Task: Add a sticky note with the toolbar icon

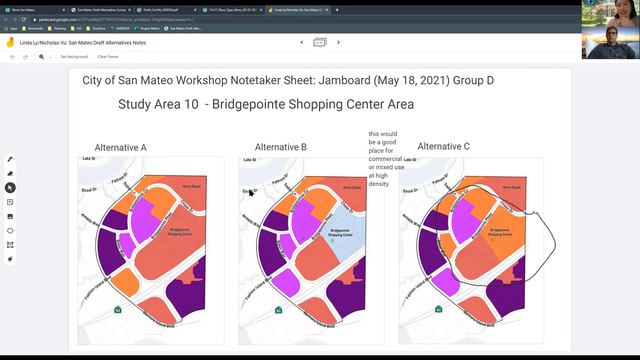Action: click(10, 202)
